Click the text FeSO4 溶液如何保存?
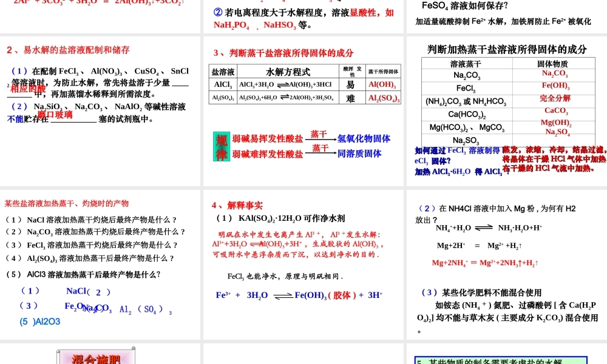The image size is (607, 364). coord(464,5)
